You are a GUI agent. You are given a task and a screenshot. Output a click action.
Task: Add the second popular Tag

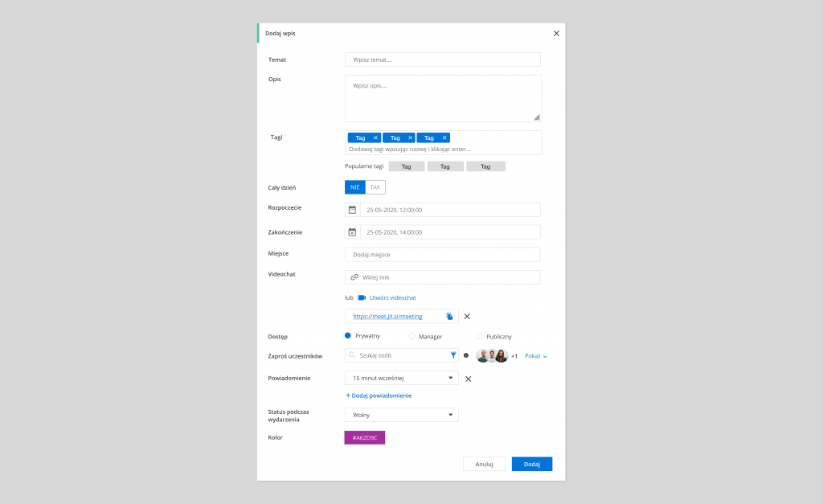coord(445,166)
